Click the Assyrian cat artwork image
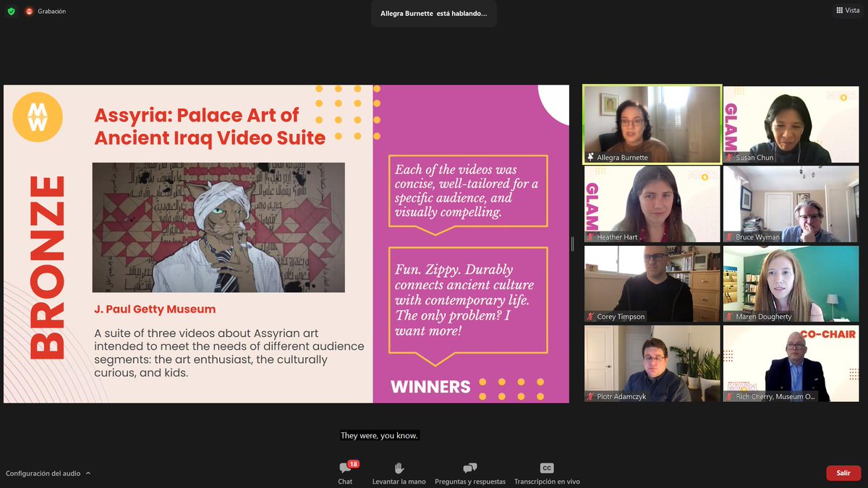This screenshot has height=488, width=868. tap(218, 227)
